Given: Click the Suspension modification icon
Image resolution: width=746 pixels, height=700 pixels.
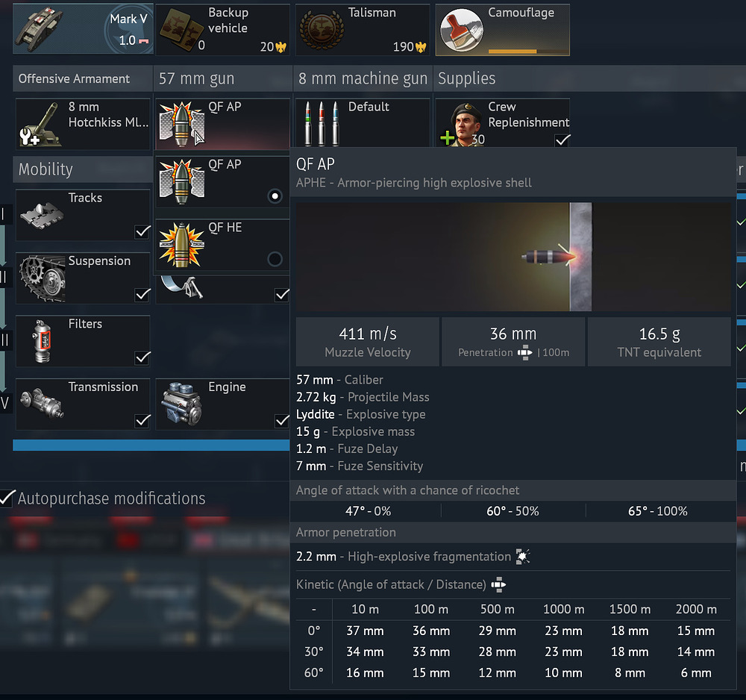Looking at the screenshot, I should 40,278.
